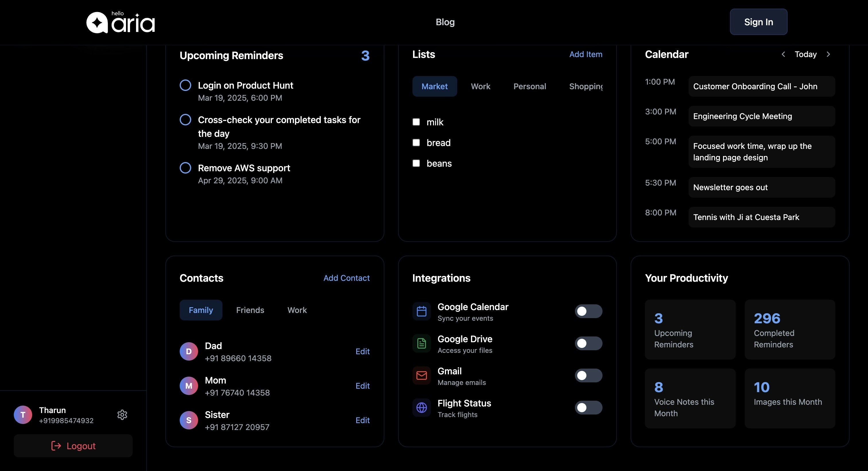The height and width of the screenshot is (471, 868).
Task: Check the milk list item
Action: point(416,122)
